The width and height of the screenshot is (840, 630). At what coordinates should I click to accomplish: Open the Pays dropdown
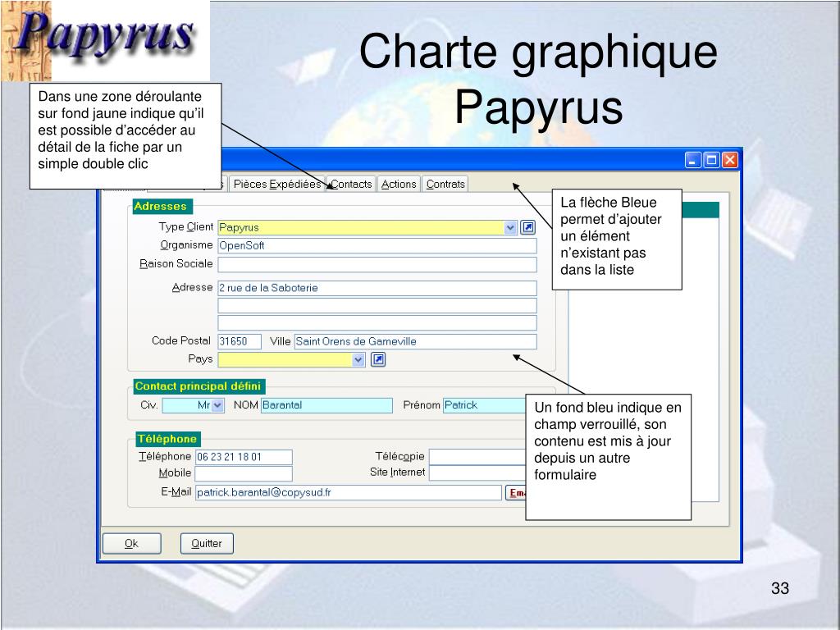[358, 359]
